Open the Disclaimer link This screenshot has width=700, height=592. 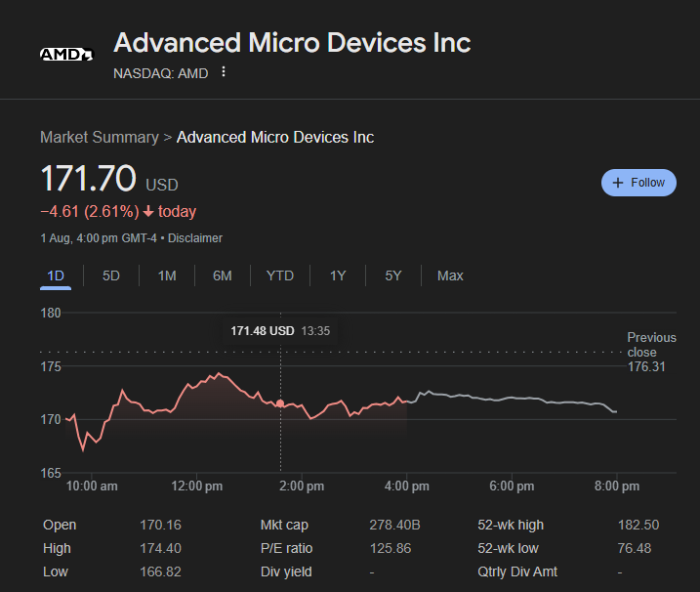pyautogui.click(x=195, y=238)
